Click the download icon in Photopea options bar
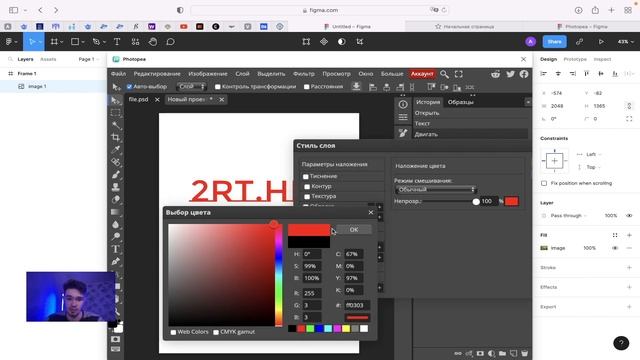Screen dimensions: 640x360 (356, 87)
